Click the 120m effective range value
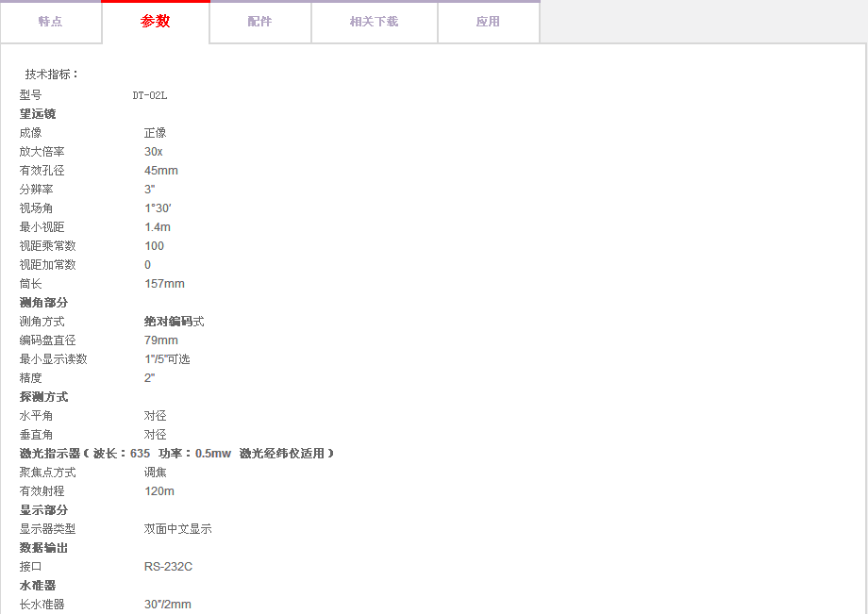This screenshot has width=868, height=614. (x=159, y=491)
